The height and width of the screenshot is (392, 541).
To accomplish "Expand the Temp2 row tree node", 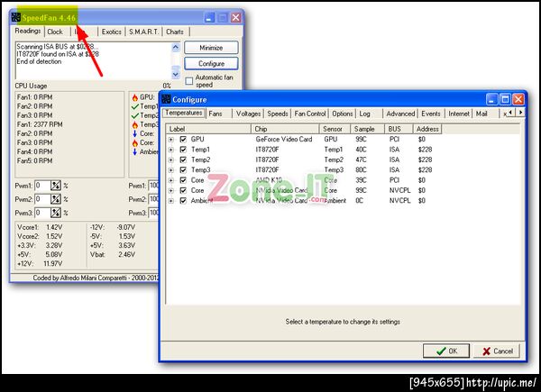I will click(x=171, y=160).
